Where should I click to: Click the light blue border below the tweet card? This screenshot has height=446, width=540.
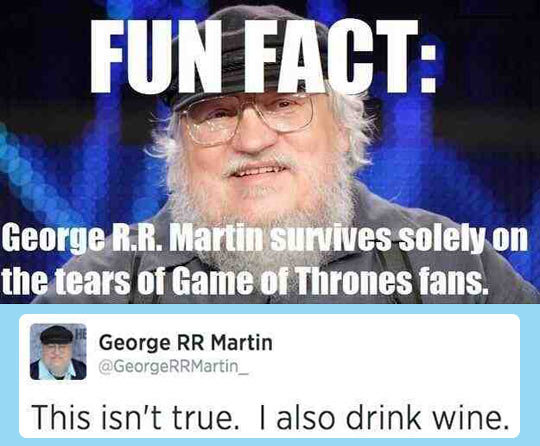click(x=270, y=442)
